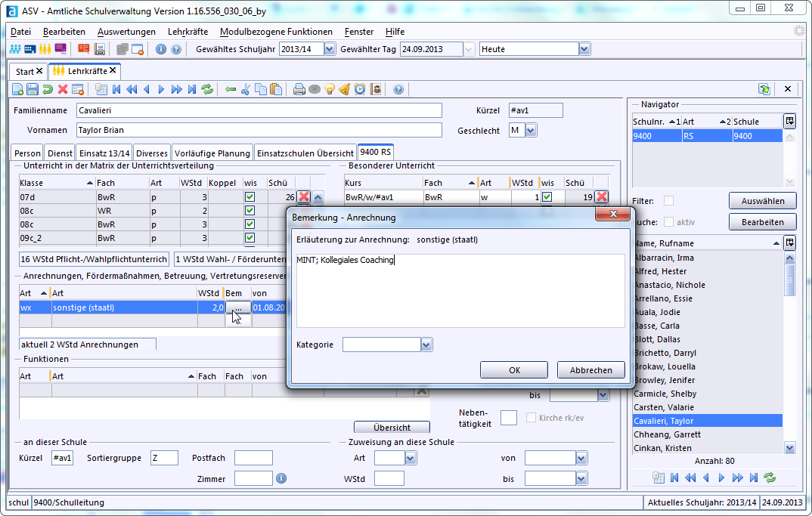Click the bell icon in the toolbar
Screen dimensions: 812x516
344,90
